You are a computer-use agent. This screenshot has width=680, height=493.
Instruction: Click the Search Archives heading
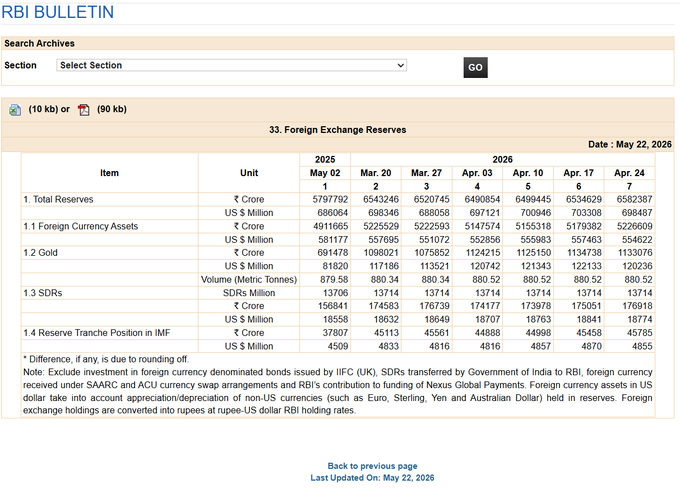tap(39, 43)
